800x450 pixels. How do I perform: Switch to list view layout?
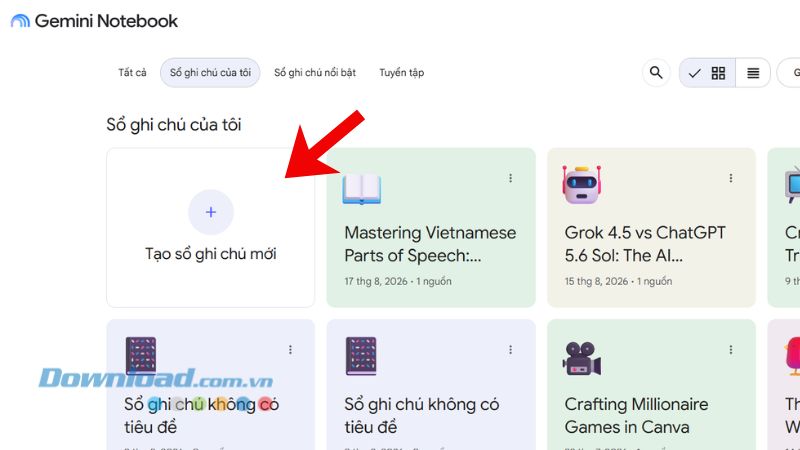pos(753,73)
